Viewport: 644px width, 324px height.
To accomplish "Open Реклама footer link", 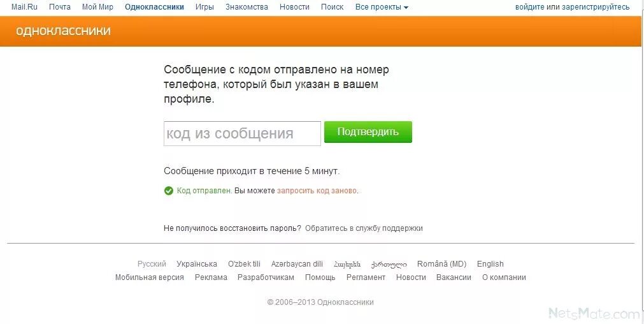I will 211,277.
